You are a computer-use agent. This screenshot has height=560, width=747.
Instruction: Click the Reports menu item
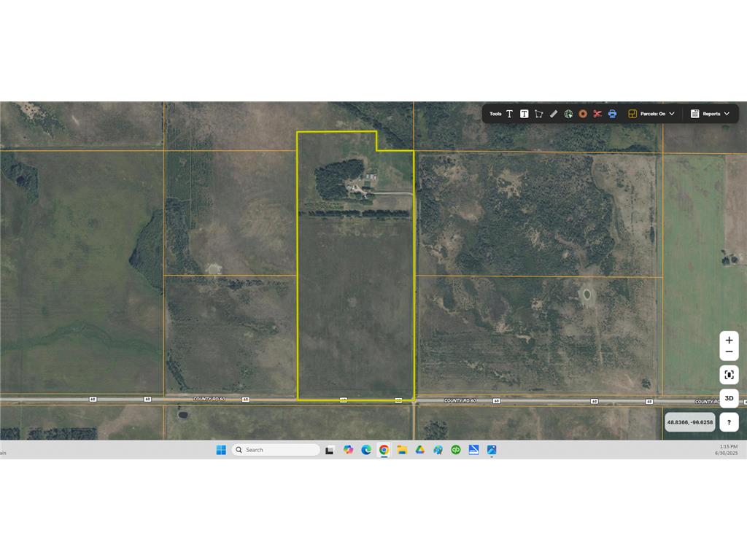(x=710, y=114)
